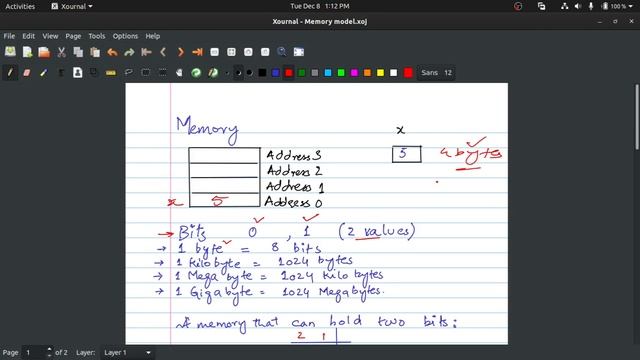Toggle the Ruler tool

[111, 73]
